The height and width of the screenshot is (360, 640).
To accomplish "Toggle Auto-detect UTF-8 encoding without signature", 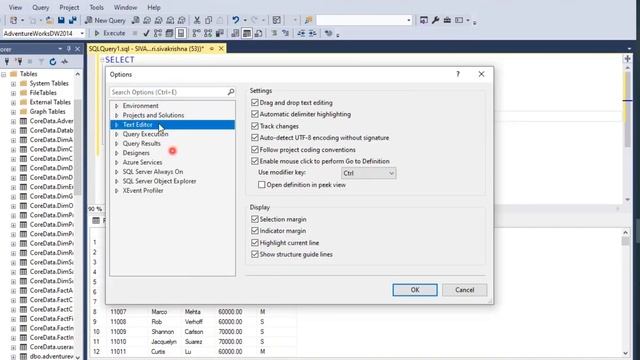I will 255,138.
